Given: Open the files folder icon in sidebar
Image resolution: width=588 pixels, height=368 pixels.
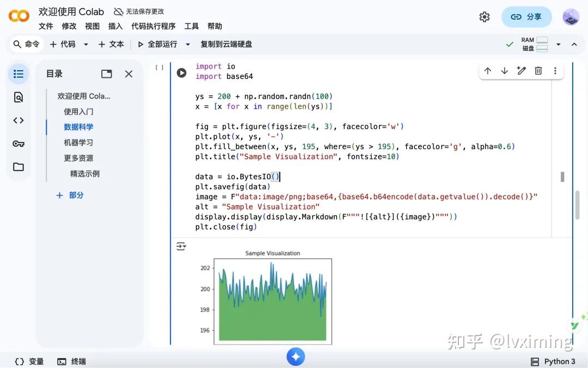Looking at the screenshot, I should tap(19, 167).
